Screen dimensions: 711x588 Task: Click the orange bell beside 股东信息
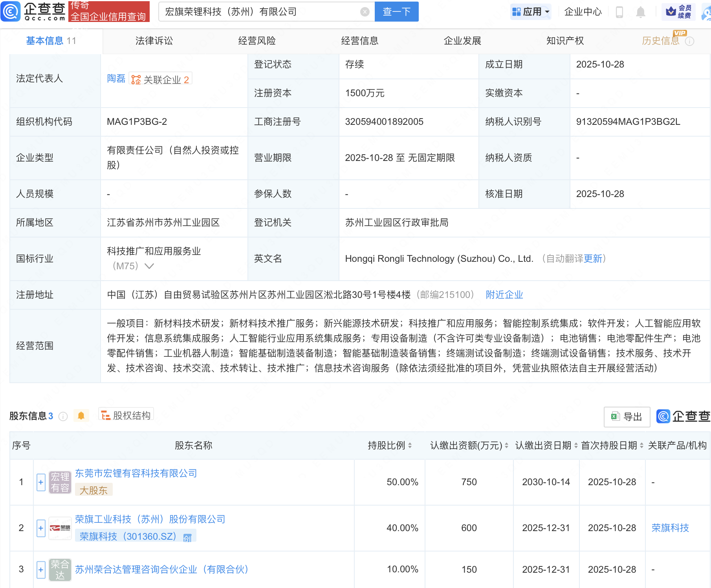[81, 415]
